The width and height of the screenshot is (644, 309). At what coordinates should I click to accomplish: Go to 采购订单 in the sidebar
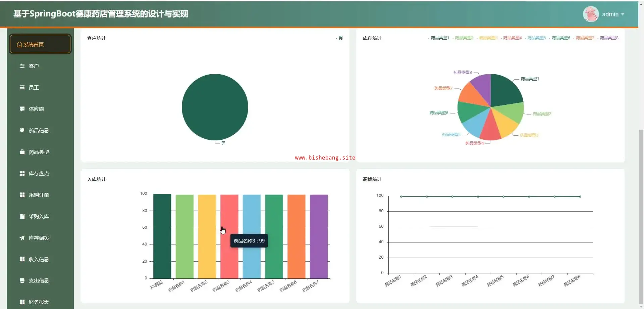pyautogui.click(x=39, y=195)
